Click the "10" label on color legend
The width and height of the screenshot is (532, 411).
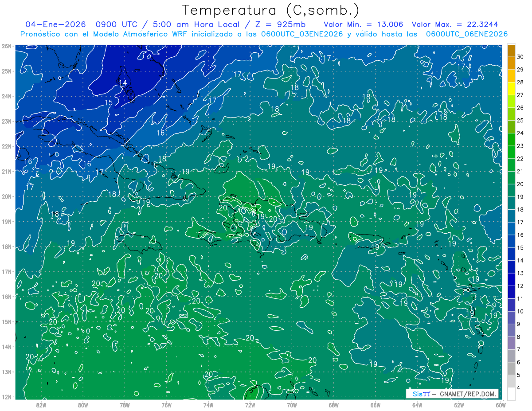(x=520, y=311)
